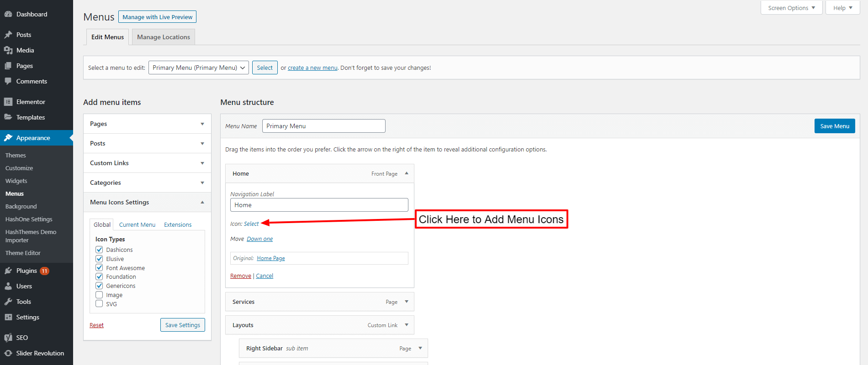
Task: Click Manage with Live Preview button
Action: click(157, 17)
